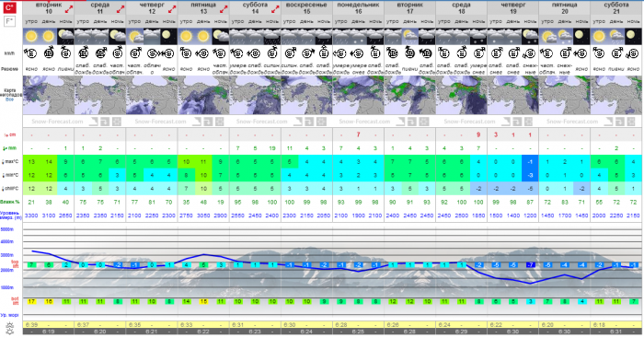This screenshot has height=338, width=644.
Task: Click the heavy rain icon for суббота 14 ночь
Action: pos(272,37)
